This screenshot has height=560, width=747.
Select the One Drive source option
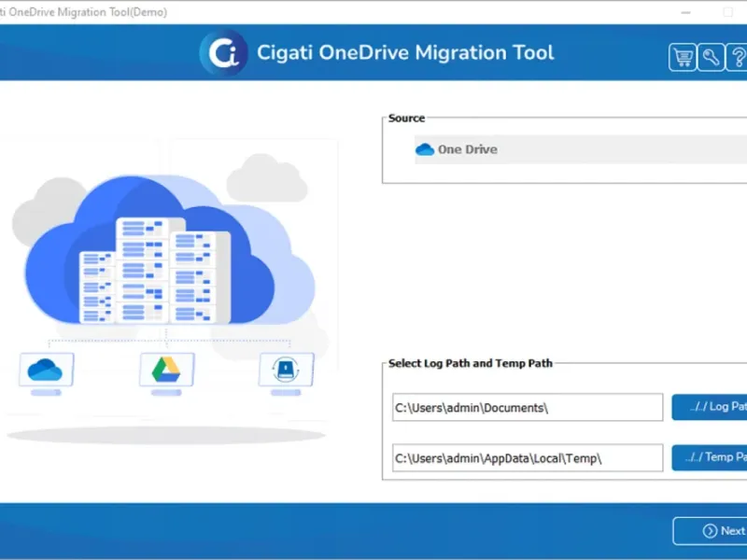coord(581,149)
